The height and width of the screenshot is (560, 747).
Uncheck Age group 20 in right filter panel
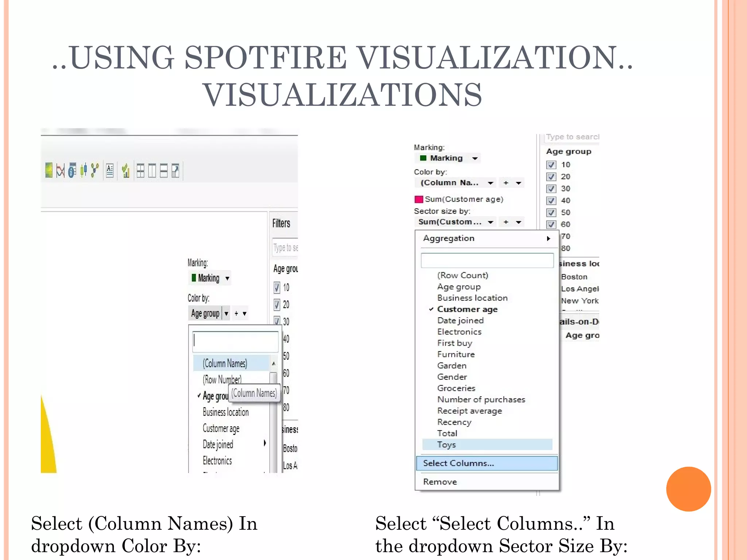pyautogui.click(x=551, y=177)
